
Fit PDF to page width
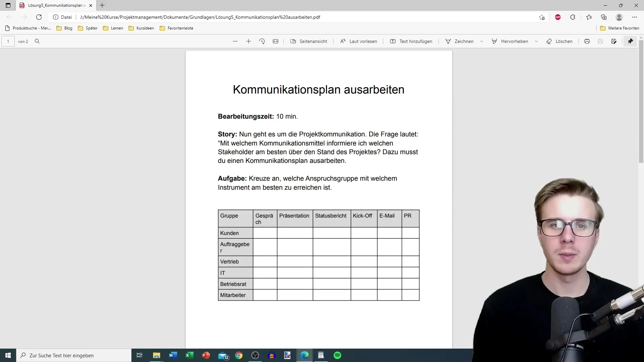pyautogui.click(x=275, y=41)
